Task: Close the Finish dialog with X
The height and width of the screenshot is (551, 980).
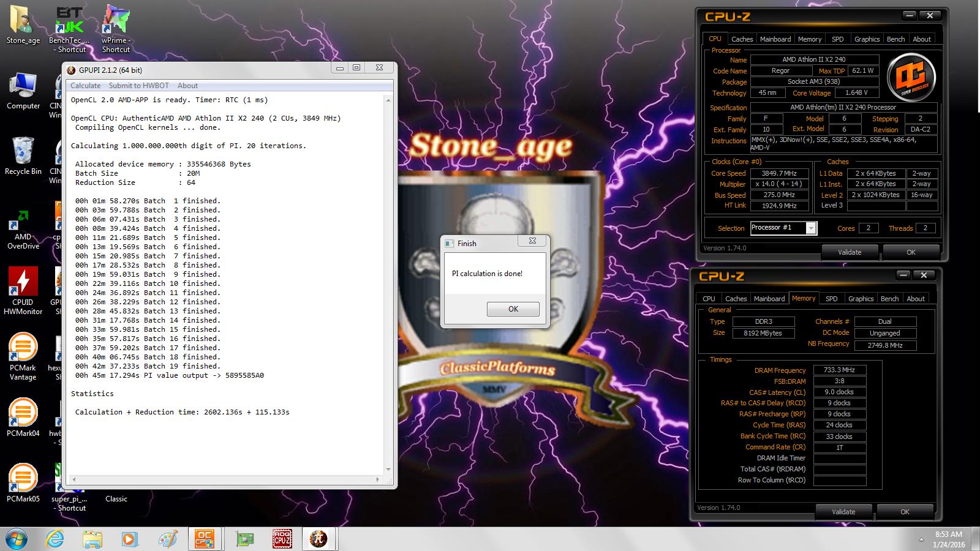Action: (x=532, y=241)
